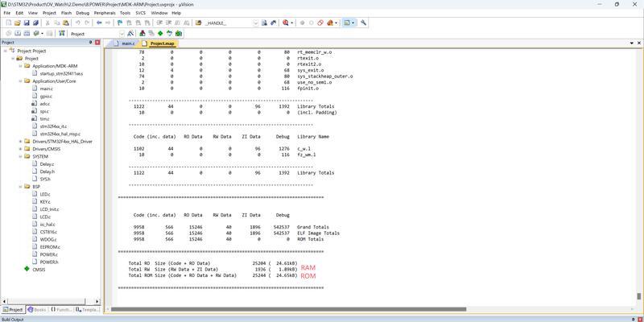The width and height of the screenshot is (644, 322).
Task: Select stm32f4xx_it.c in project tree
Action: [x=53, y=126]
